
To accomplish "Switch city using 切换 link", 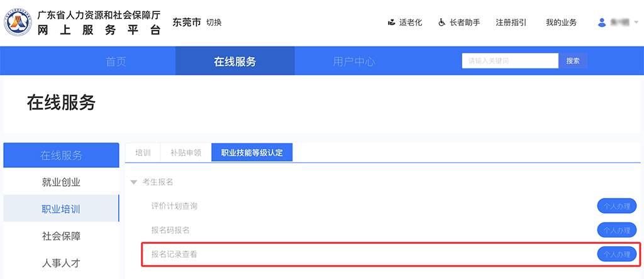I will coord(214,23).
